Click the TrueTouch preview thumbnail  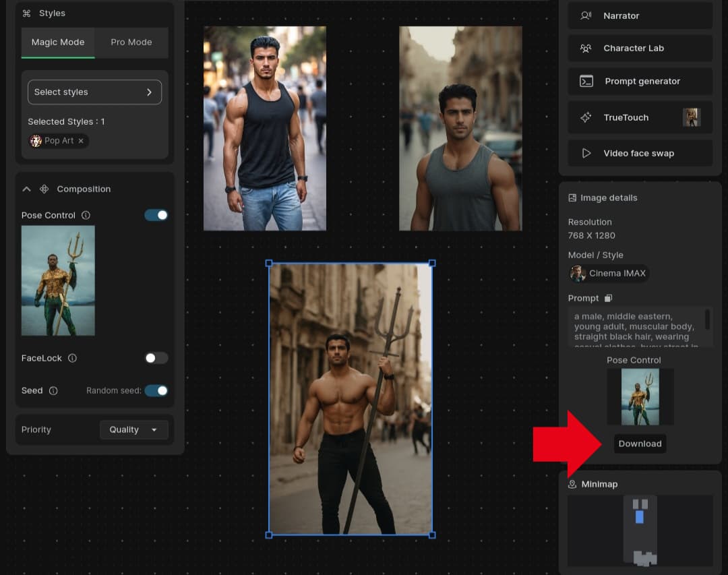tap(692, 117)
